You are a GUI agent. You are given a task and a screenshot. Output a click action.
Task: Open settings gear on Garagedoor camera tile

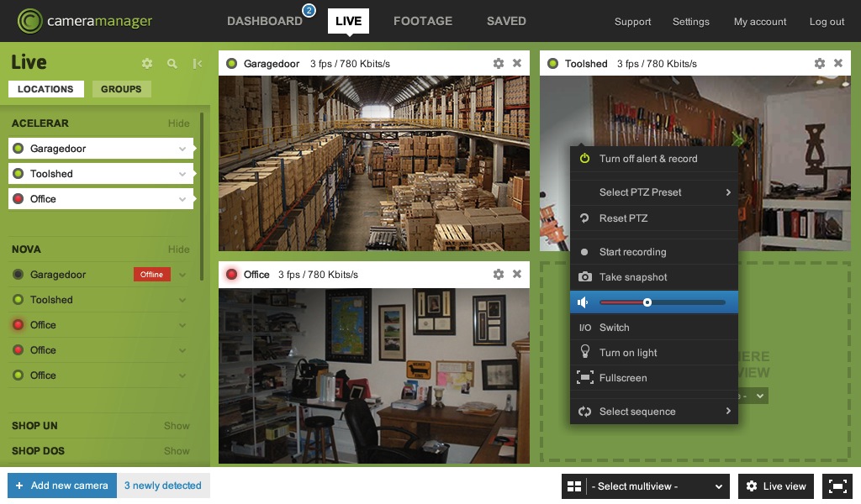(499, 64)
